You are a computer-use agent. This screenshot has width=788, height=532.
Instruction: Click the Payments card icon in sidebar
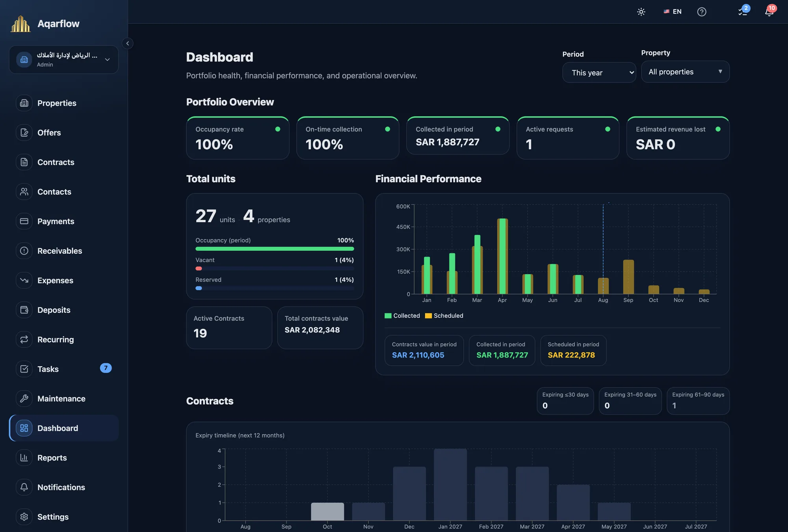(x=24, y=221)
